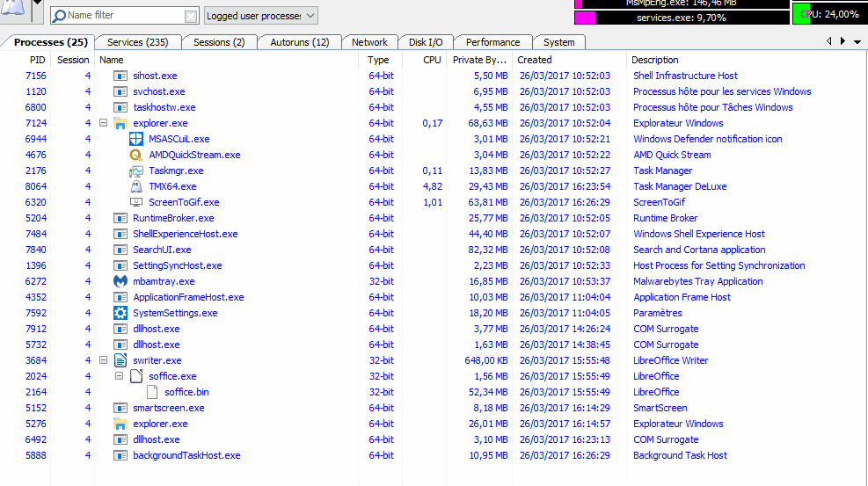Click the mbamtray.exe Malwarebytes icon
This screenshot has height=486, width=868.
(x=120, y=281)
